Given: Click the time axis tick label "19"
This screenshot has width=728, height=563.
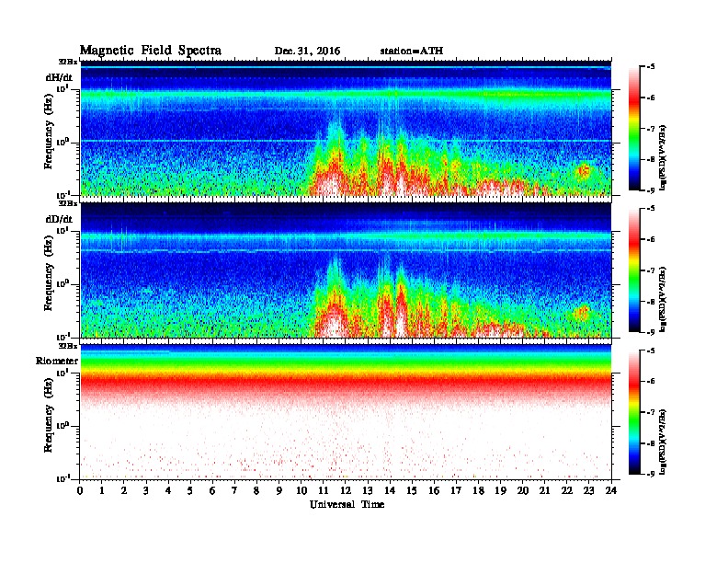Looking at the screenshot, I should point(500,490).
